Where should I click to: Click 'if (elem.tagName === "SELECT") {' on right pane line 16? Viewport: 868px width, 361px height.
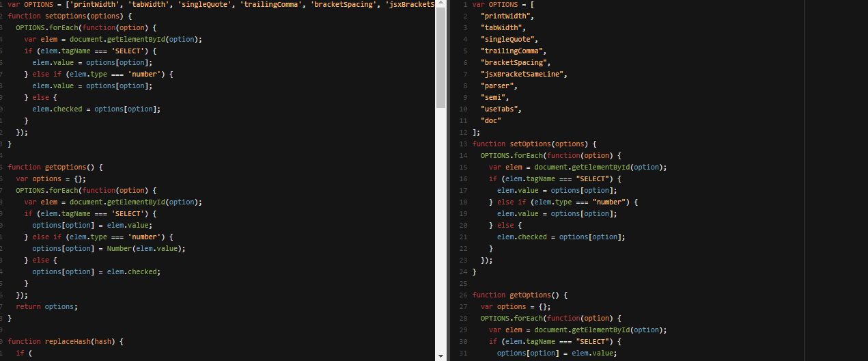[x=555, y=178]
